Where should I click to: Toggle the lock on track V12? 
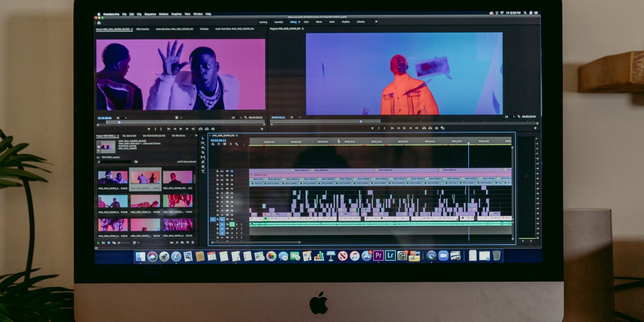coord(217,171)
